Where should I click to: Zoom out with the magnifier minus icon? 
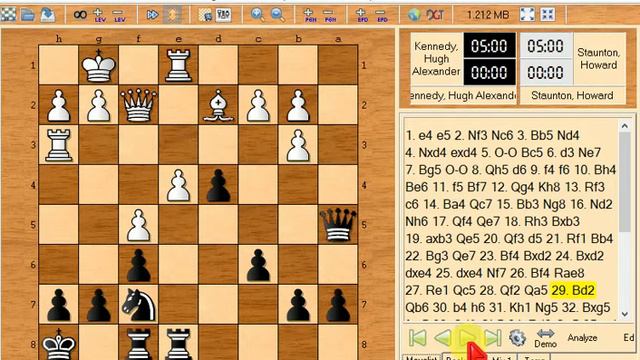pos(278,15)
